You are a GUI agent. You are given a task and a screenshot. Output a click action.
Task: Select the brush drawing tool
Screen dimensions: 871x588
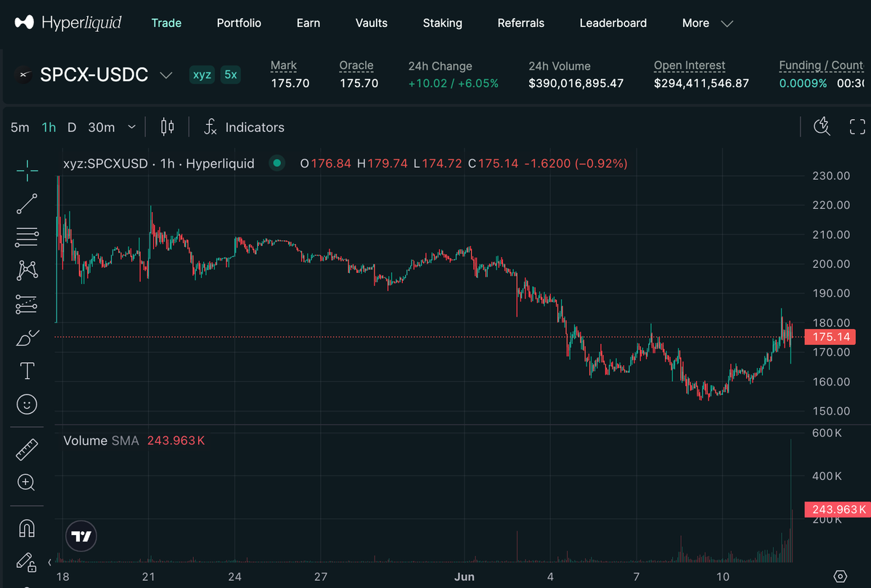pyautogui.click(x=27, y=338)
